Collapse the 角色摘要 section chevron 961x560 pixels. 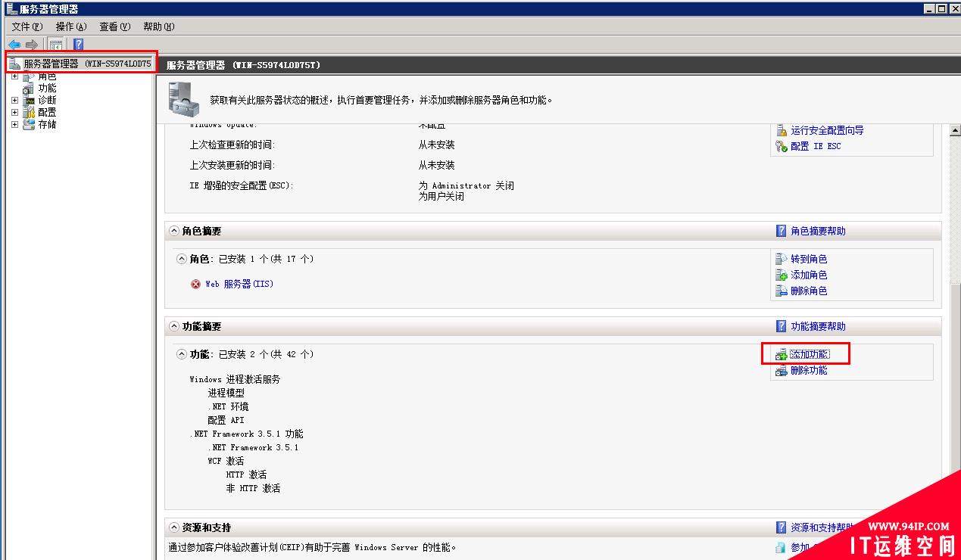[x=174, y=231]
